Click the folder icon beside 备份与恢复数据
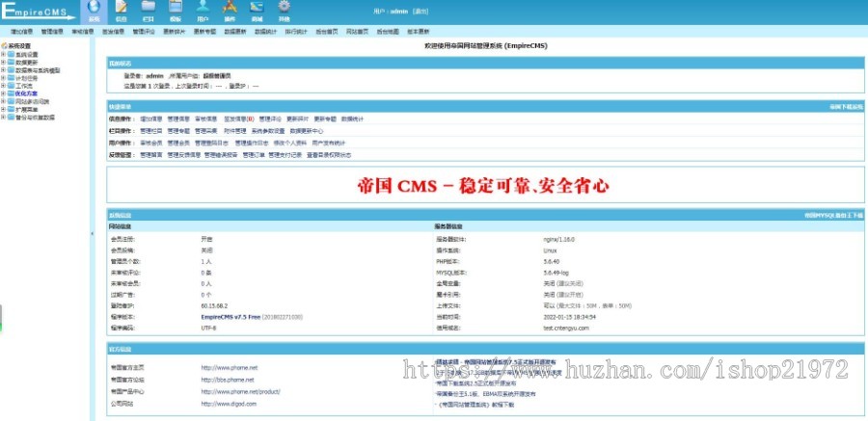This screenshot has height=421, width=868. [11, 118]
